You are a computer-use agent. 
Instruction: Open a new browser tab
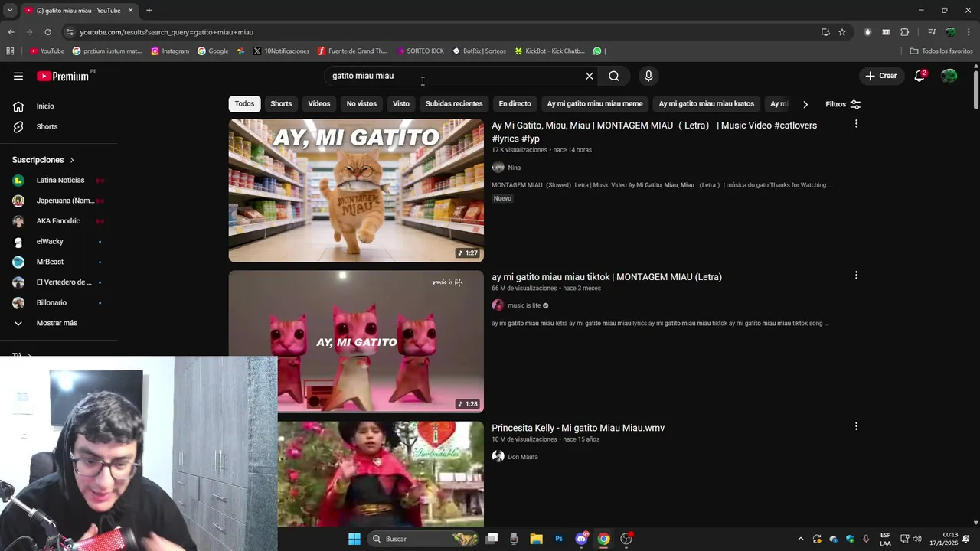point(149,11)
